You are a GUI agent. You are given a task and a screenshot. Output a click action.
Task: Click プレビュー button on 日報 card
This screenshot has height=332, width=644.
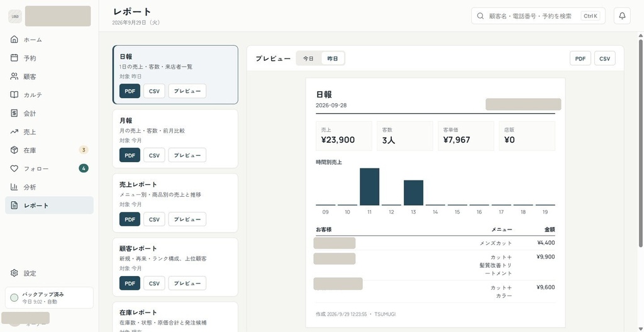pos(187,91)
